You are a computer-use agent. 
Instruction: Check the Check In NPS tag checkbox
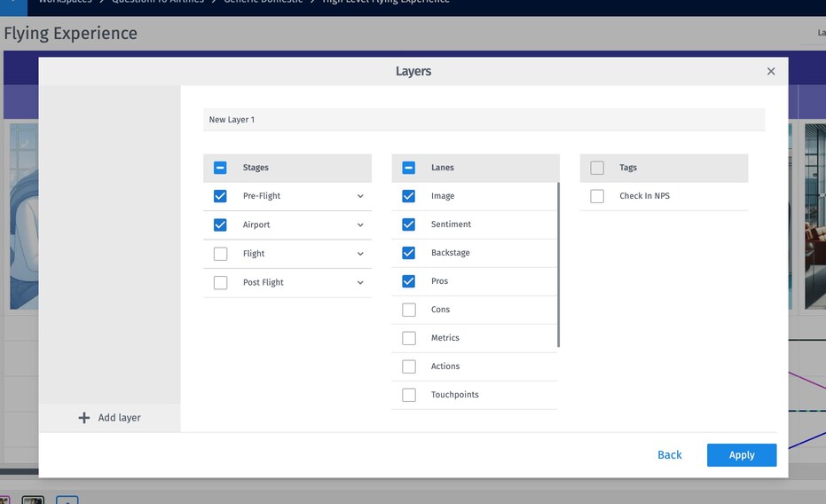[597, 196]
